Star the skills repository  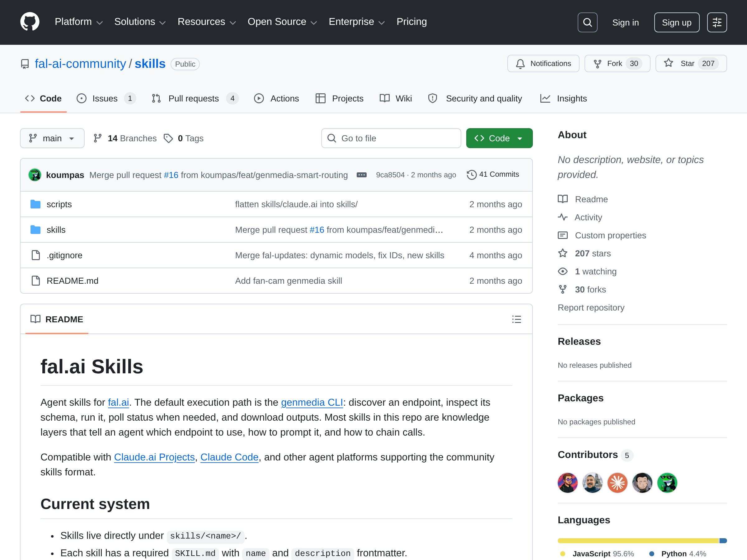pyautogui.click(x=691, y=63)
